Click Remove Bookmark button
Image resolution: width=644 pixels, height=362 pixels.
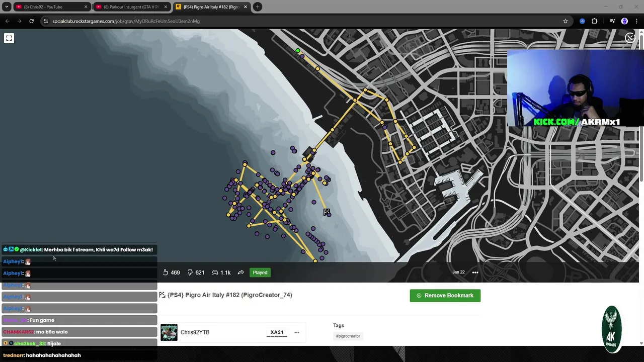[x=445, y=296]
